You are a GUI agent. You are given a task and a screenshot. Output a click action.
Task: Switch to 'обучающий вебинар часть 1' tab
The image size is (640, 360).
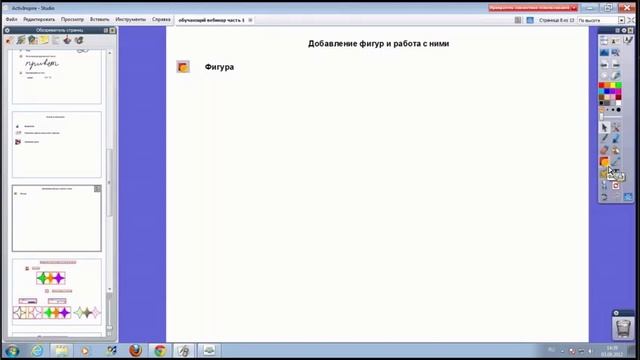coord(211,20)
